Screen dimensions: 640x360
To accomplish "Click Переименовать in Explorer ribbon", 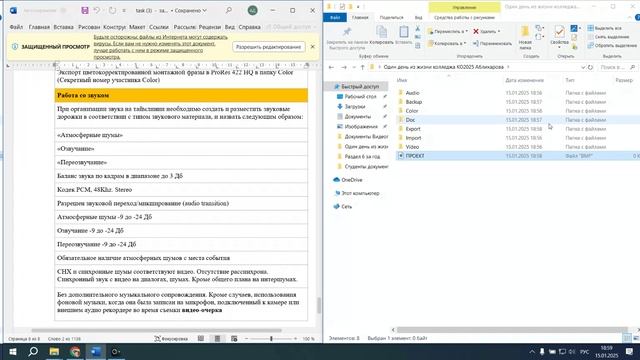I will coord(492,43).
